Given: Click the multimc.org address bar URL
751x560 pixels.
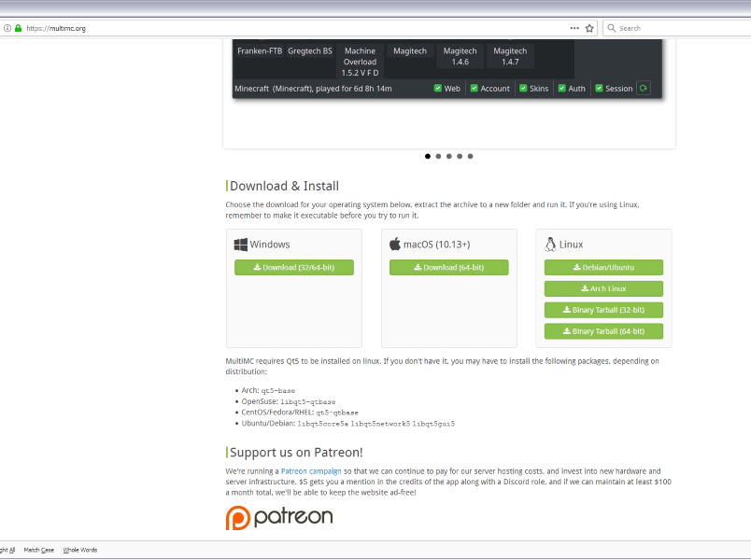Looking at the screenshot, I should pyautogui.click(x=56, y=28).
